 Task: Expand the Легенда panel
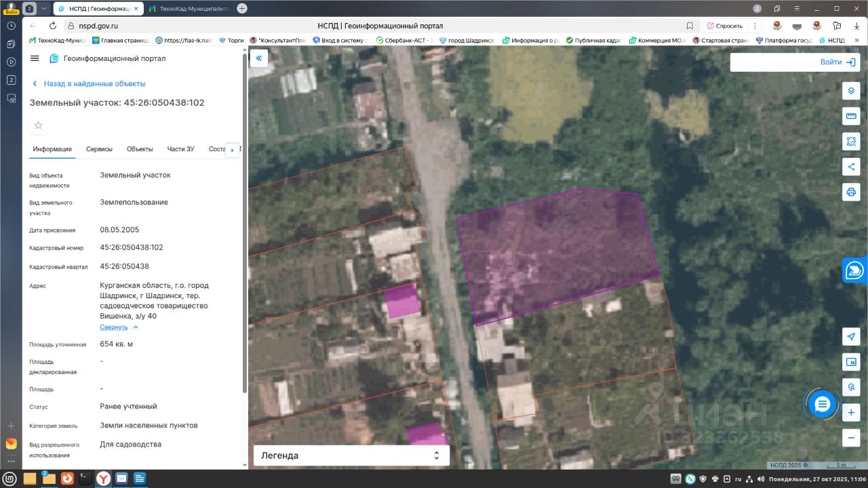pyautogui.click(x=351, y=455)
